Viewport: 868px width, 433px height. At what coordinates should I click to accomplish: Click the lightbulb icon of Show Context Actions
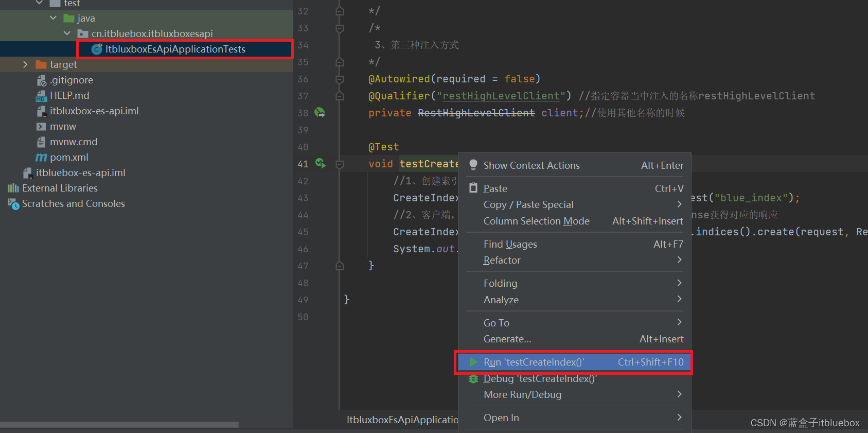(473, 165)
